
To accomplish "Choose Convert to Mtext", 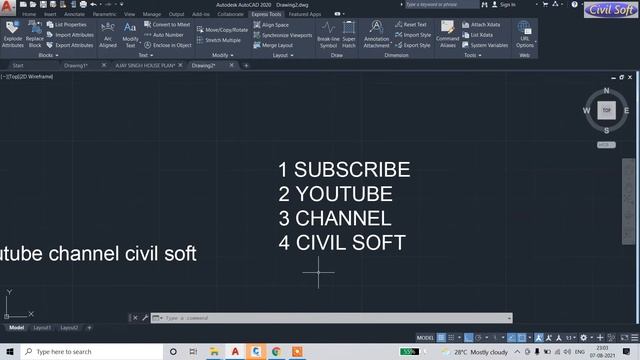I will [167, 24].
